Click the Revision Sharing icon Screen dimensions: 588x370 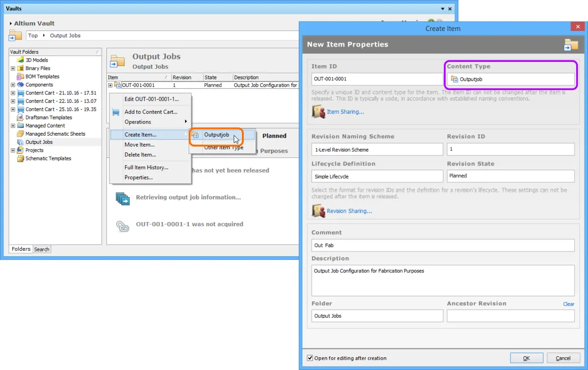pos(318,211)
